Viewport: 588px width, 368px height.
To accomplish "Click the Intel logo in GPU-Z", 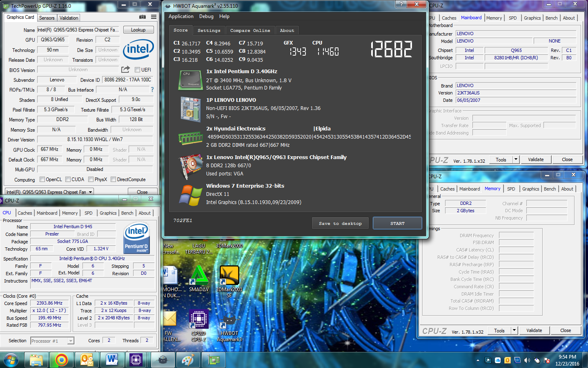I will (138, 49).
